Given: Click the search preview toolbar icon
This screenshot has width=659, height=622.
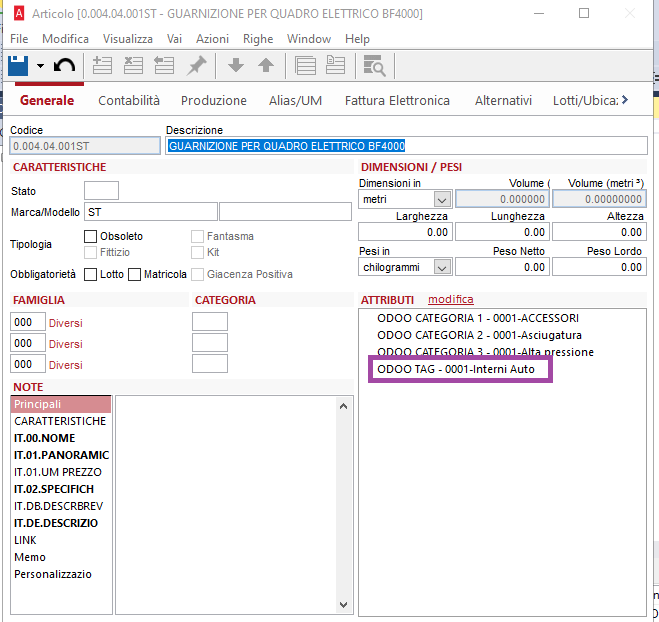Looking at the screenshot, I should [x=374, y=66].
